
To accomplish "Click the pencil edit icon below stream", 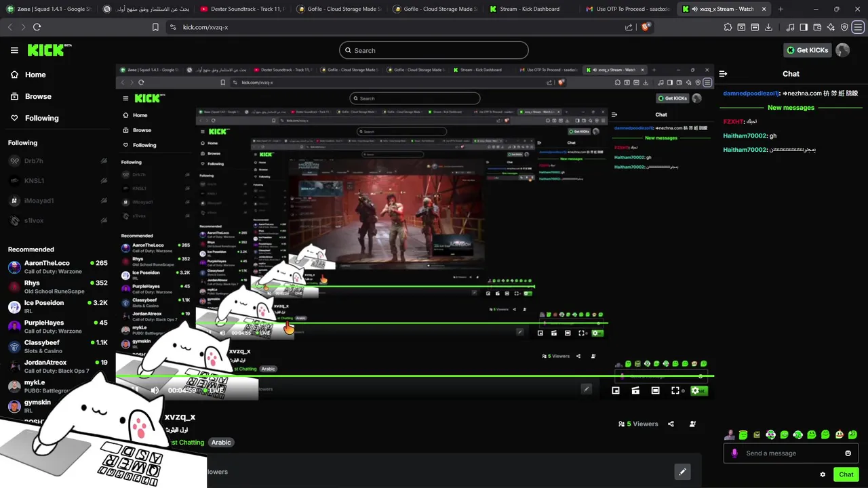I will point(682,472).
